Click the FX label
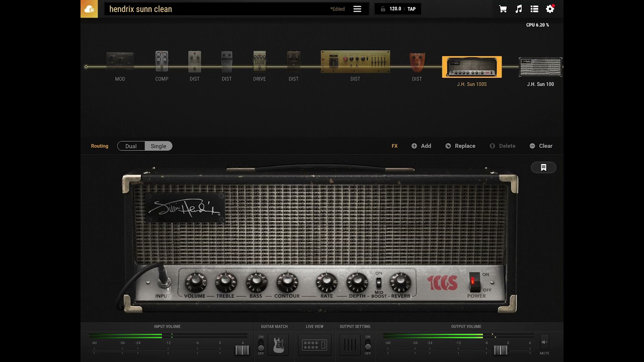Screen dimensions: 644x362 (394, 146)
